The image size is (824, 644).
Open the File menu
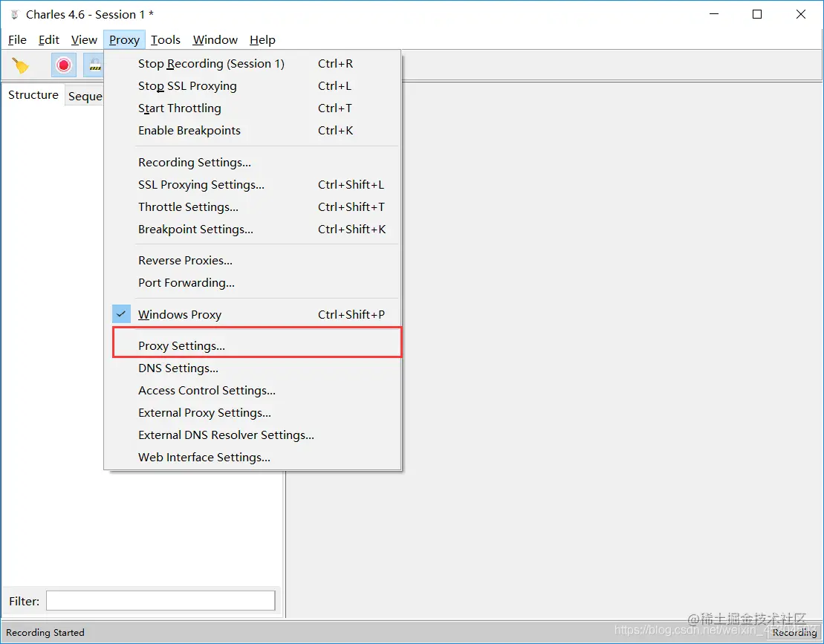coord(17,40)
